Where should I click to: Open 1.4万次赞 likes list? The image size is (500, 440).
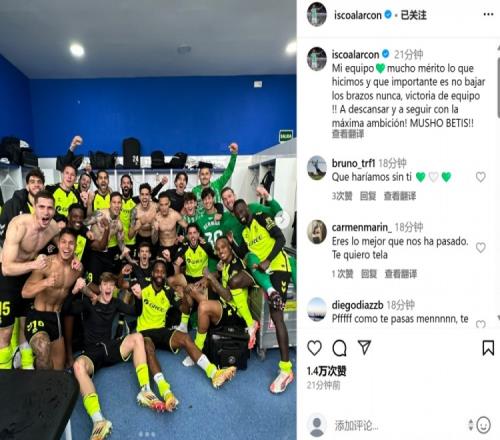click(326, 371)
